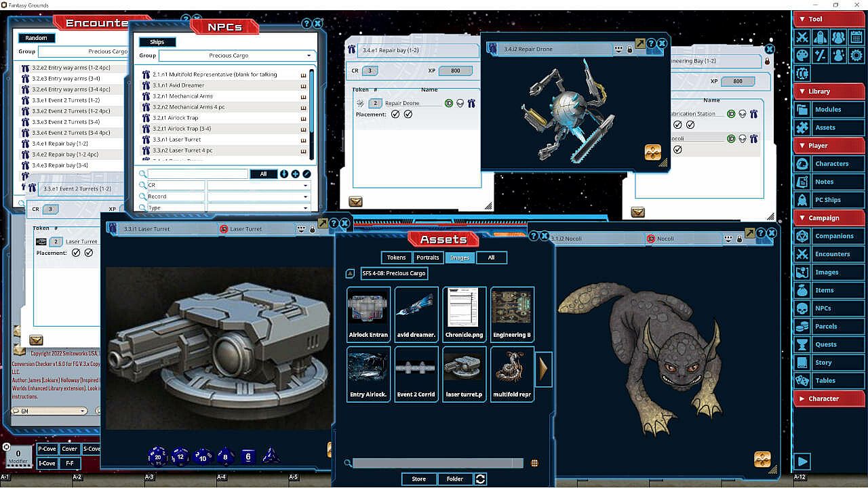This screenshot has height=488, width=868.
Task: Open Encounters from the Campaign sidebar
Action: point(830,254)
